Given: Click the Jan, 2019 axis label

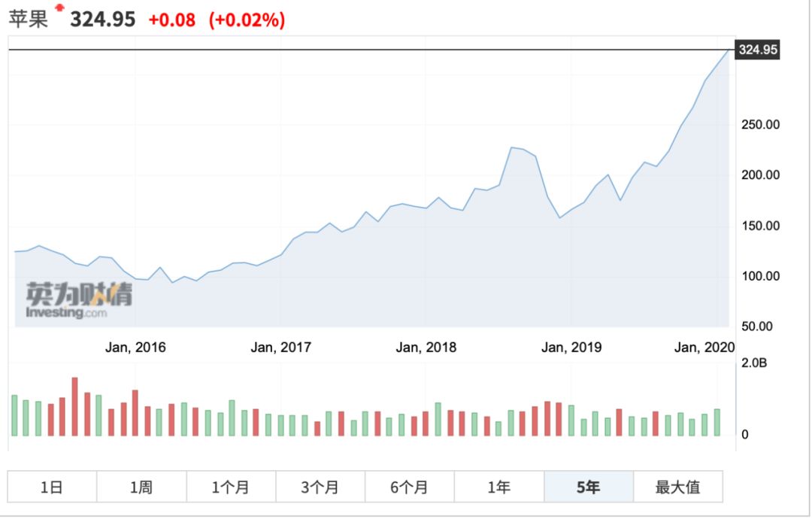Looking at the screenshot, I should click(x=571, y=348).
